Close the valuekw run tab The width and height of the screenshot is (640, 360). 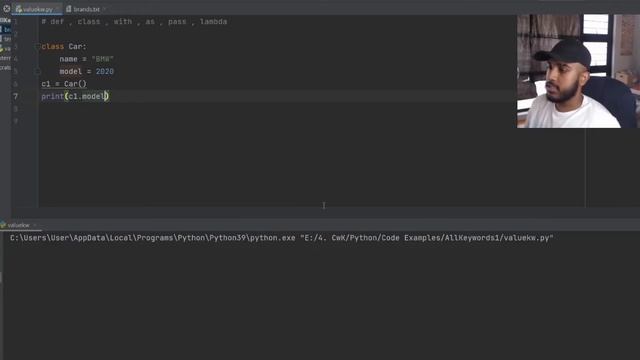coord(35,225)
